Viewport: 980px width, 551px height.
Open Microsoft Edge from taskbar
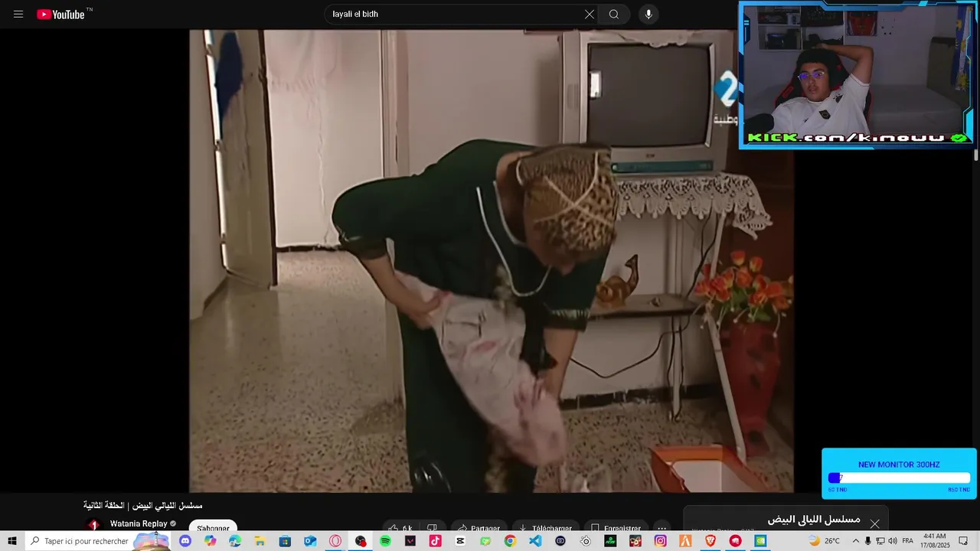click(x=234, y=541)
